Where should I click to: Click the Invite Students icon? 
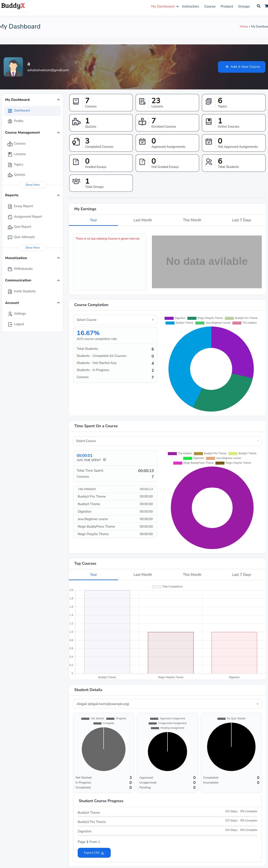(x=10, y=291)
